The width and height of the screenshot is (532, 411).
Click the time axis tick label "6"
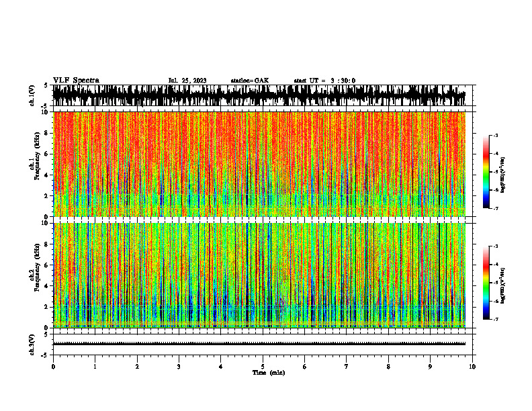[305, 367]
